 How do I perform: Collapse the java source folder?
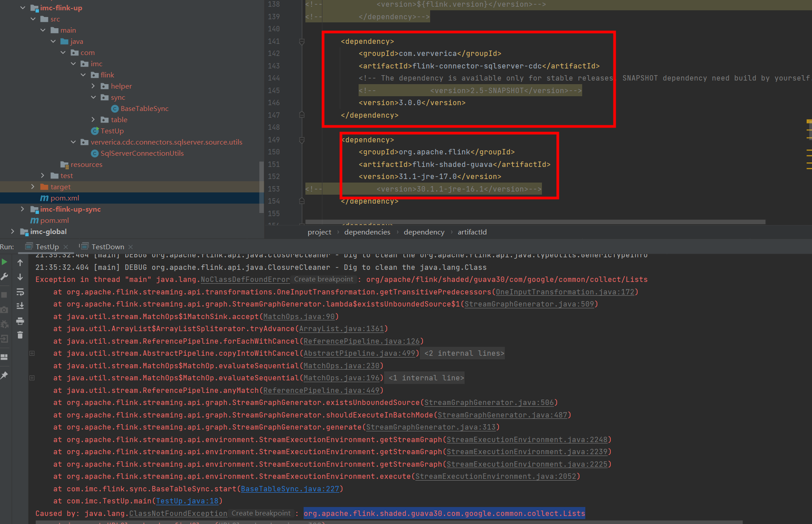(x=53, y=41)
